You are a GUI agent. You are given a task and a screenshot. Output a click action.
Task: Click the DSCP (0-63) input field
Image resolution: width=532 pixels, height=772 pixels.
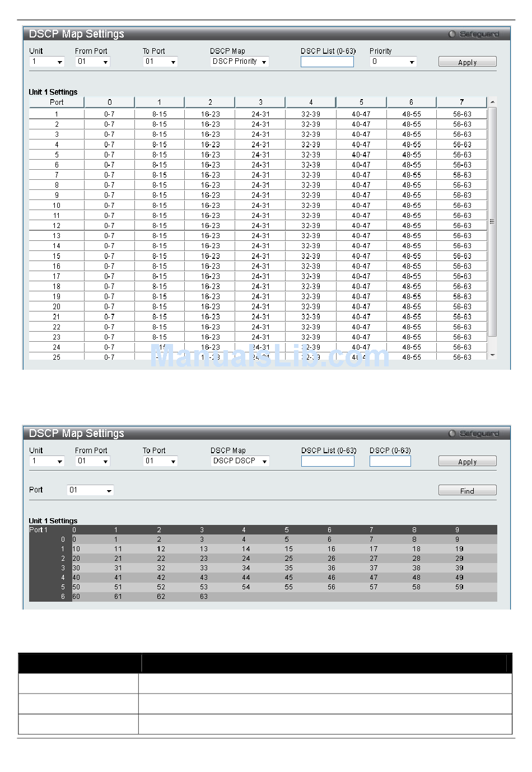point(390,461)
